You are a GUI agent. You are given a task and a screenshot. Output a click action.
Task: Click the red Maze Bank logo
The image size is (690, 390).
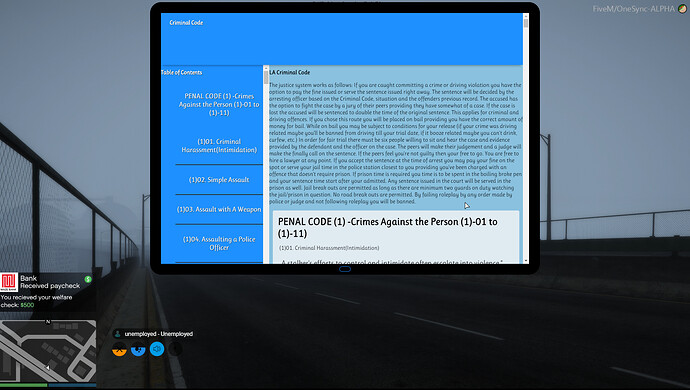pyautogui.click(x=9, y=282)
